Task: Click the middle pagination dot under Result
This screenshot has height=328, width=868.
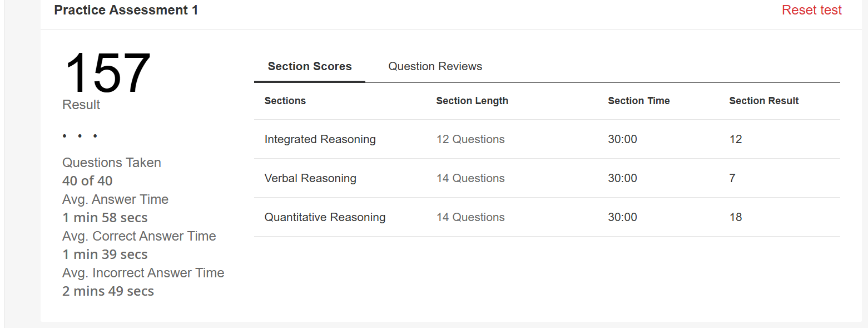Action: click(80, 136)
